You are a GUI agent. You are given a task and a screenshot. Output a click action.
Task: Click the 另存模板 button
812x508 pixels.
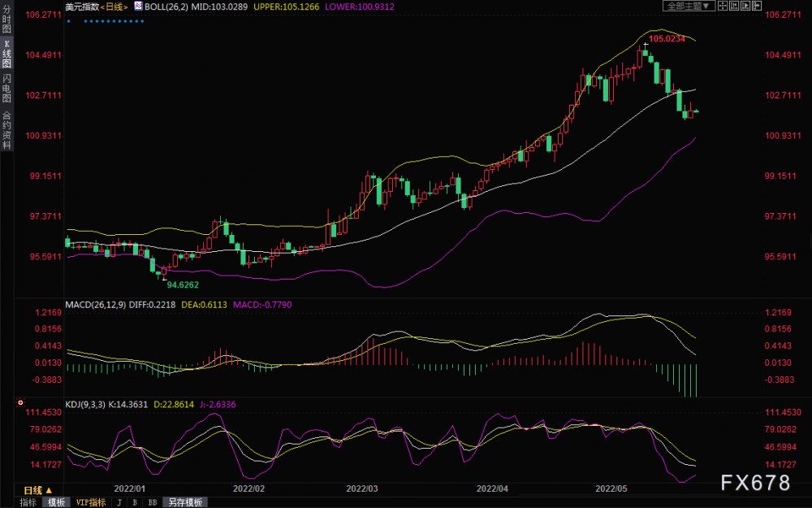tap(185, 502)
